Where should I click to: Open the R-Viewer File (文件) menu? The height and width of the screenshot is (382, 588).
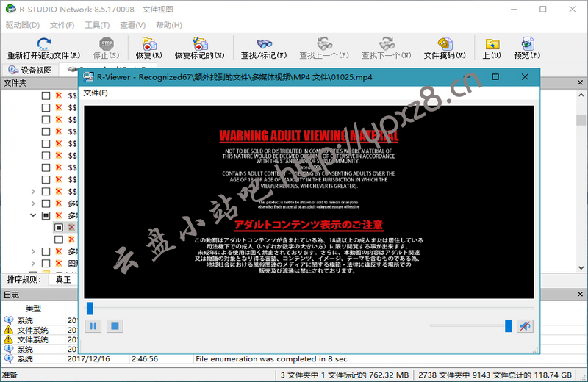tap(95, 93)
